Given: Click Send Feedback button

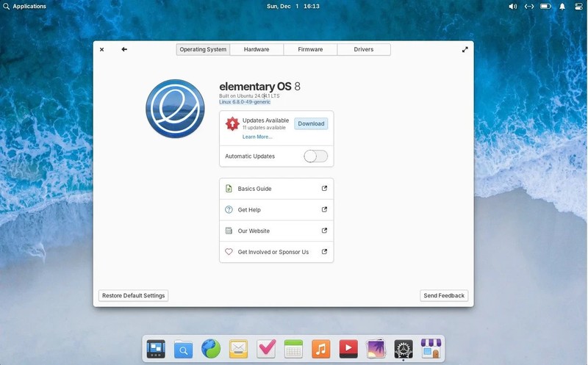Looking at the screenshot, I should 444,296.
